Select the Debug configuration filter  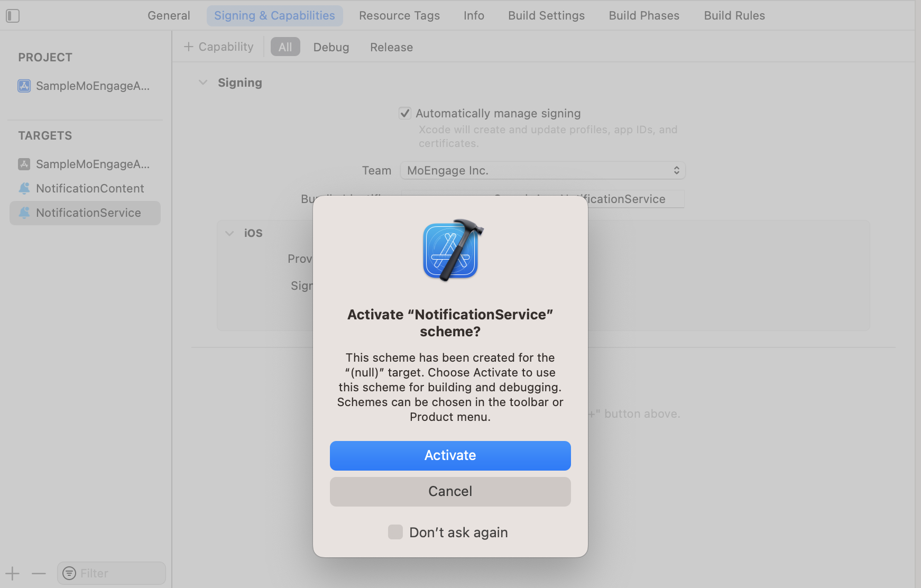[x=331, y=47]
